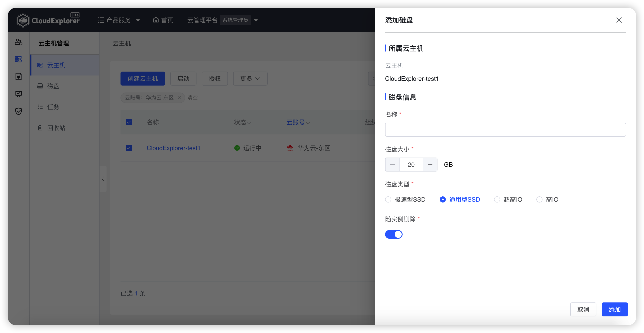
Task: Open the 系统管理员 role dropdown
Action: (x=256, y=20)
